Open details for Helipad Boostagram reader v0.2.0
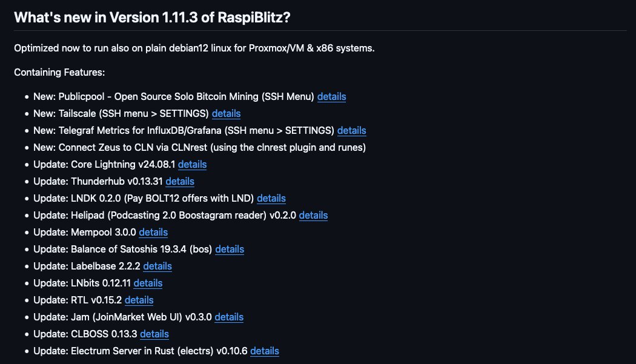636x364 pixels. [313, 215]
